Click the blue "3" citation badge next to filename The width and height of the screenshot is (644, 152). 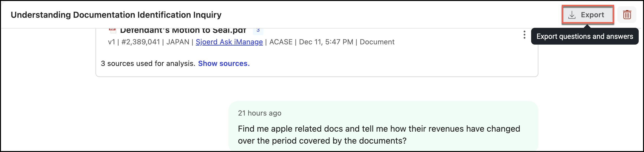click(x=258, y=30)
